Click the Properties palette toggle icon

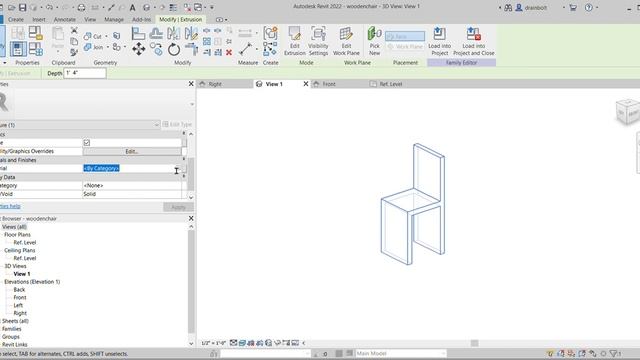pos(18,49)
